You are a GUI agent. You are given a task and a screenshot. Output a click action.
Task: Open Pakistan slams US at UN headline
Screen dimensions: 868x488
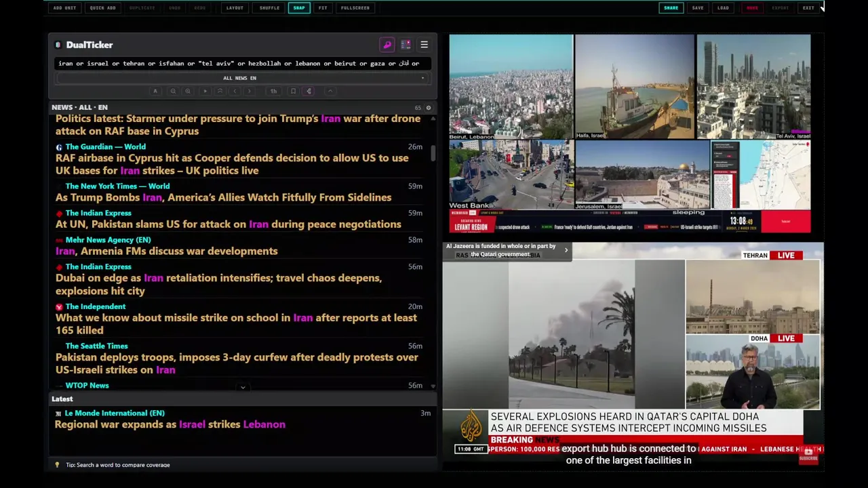[x=228, y=224]
